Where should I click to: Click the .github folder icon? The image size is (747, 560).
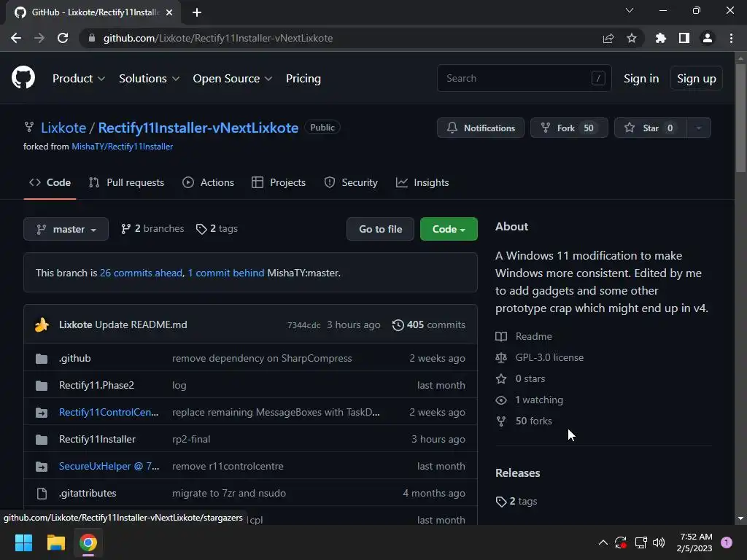click(x=42, y=359)
